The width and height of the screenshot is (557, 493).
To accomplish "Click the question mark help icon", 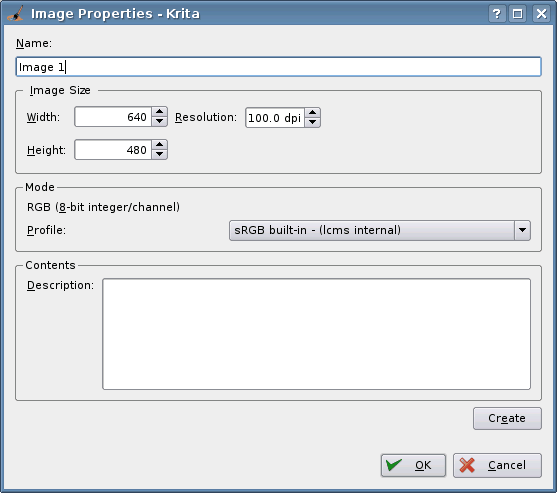I will coord(497,14).
